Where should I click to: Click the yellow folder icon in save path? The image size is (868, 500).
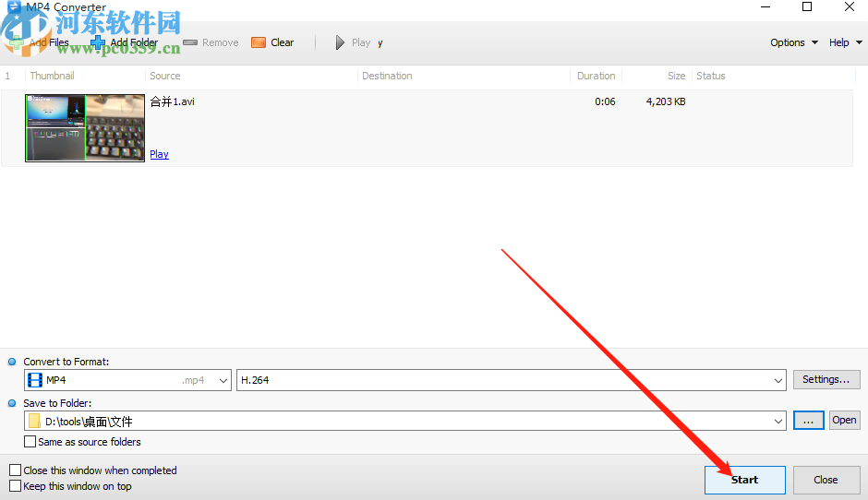[34, 422]
